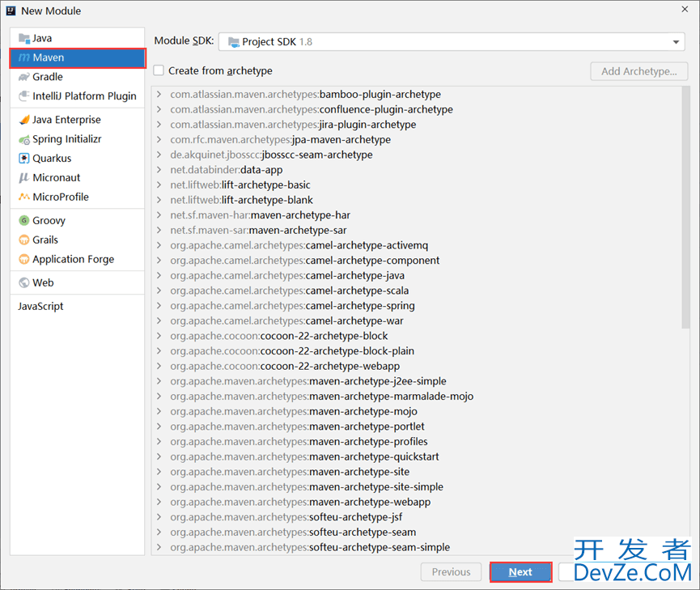The width and height of the screenshot is (700, 590).
Task: Expand the maven-archetype-quickstart node
Action: (159, 456)
